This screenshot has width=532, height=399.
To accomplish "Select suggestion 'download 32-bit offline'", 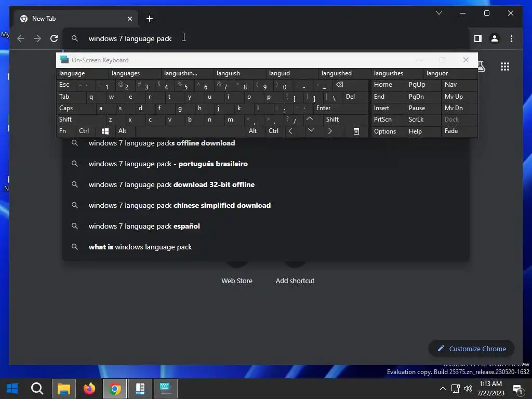I will point(265,184).
